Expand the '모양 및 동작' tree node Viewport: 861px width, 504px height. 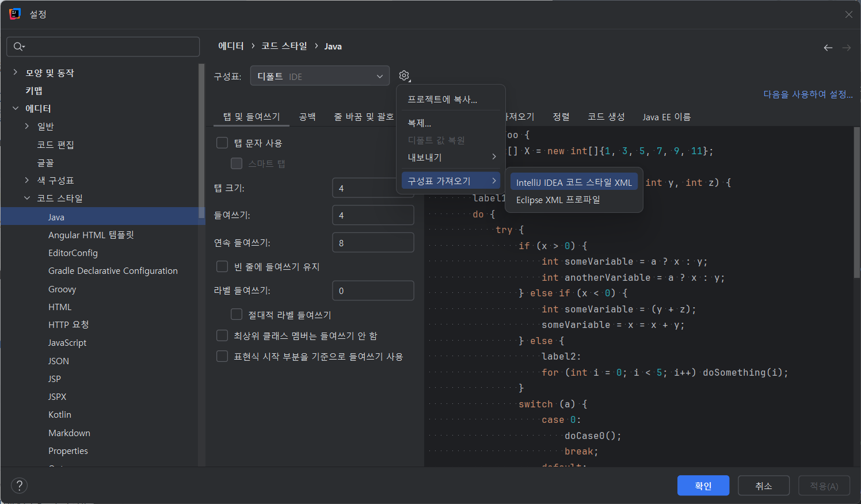point(16,72)
